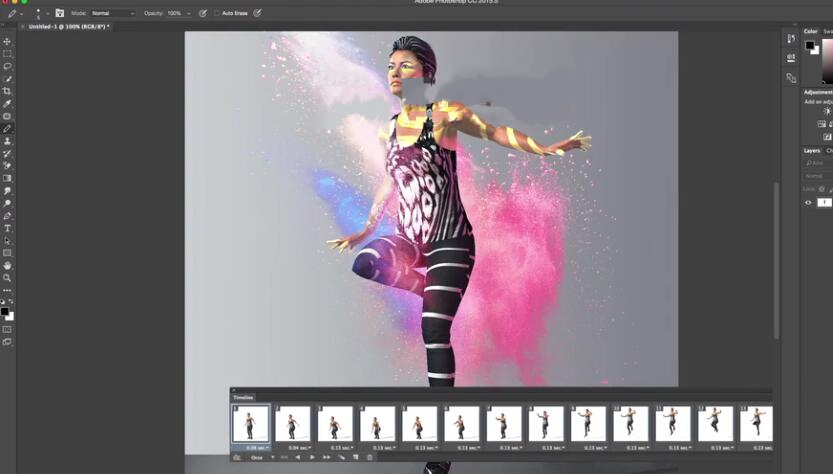Swap foreground and background colors
The width and height of the screenshot is (833, 474).
tap(11, 301)
